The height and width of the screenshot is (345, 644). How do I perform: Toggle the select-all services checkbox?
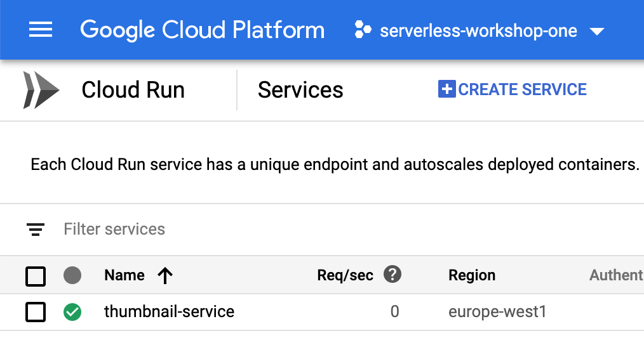pos(36,276)
